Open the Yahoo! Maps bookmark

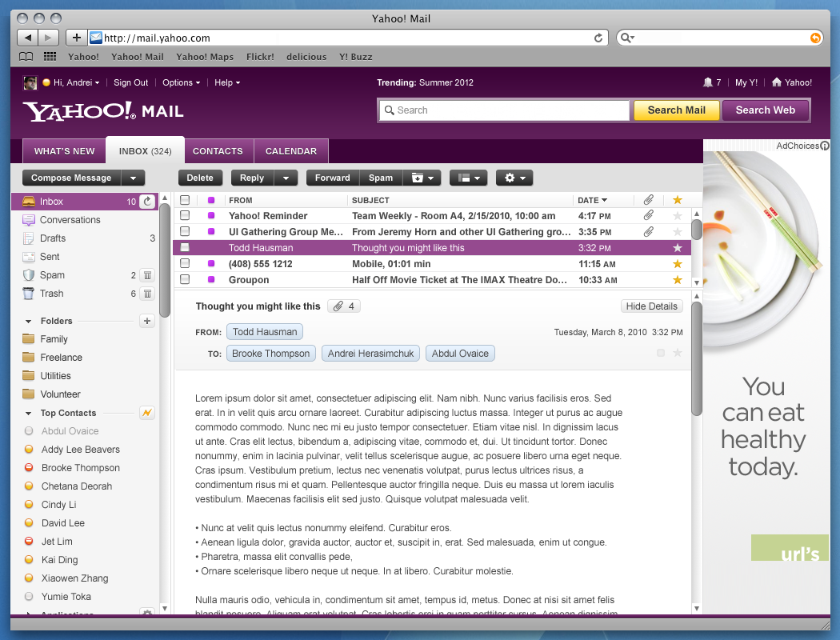tap(205, 57)
